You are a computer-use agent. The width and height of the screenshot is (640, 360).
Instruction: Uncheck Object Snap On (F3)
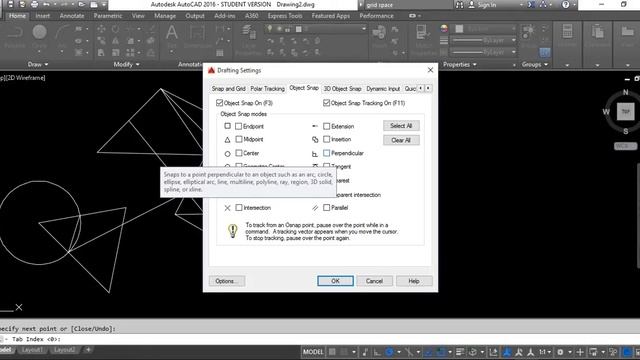tap(220, 103)
